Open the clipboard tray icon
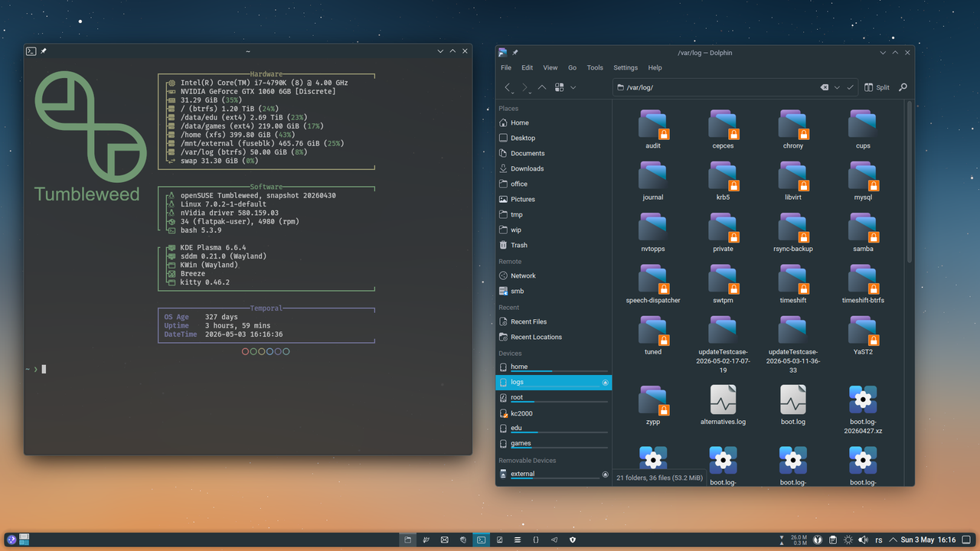The height and width of the screenshot is (551, 980). click(833, 540)
